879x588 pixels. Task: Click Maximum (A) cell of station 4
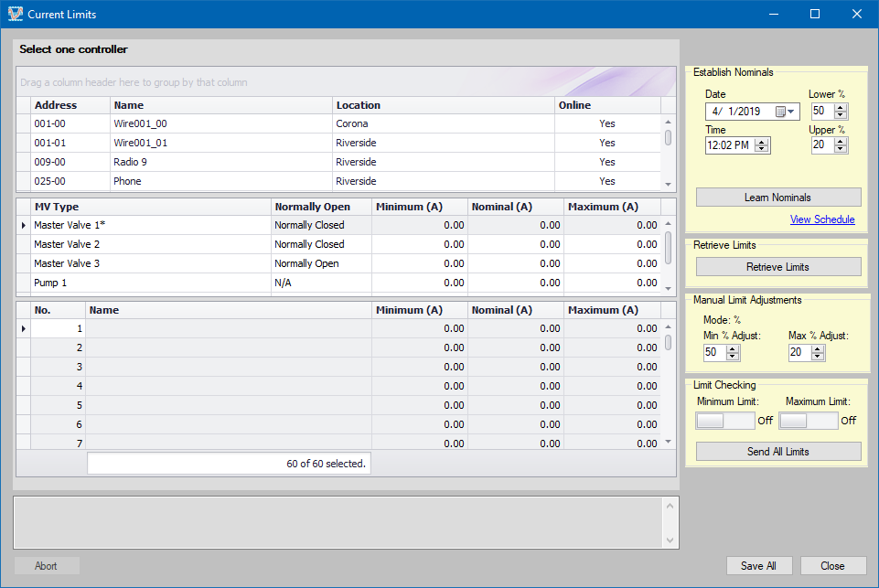[612, 386]
